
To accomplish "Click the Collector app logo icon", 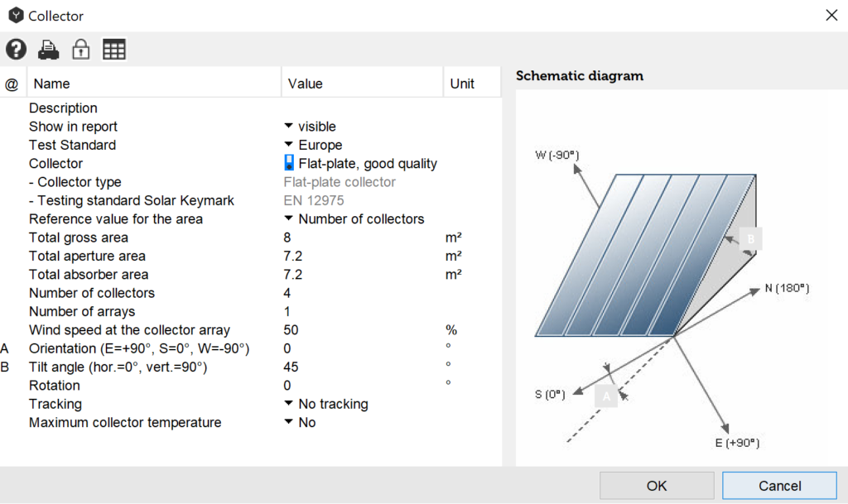I will pyautogui.click(x=16, y=15).
